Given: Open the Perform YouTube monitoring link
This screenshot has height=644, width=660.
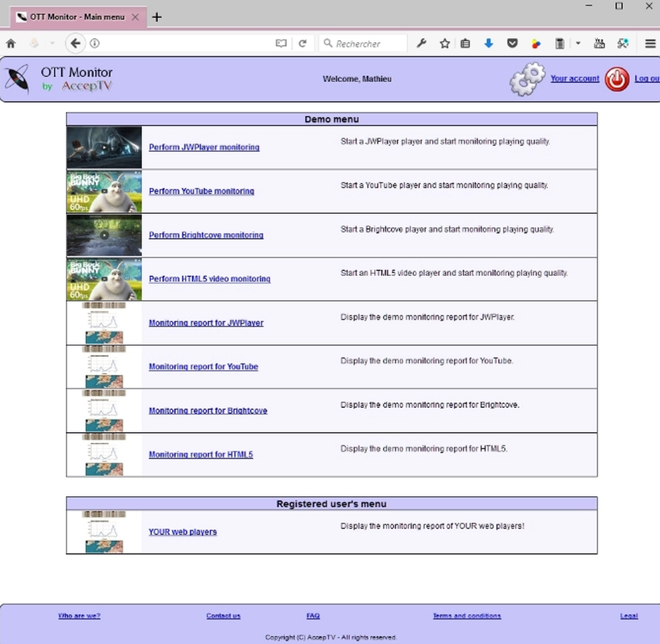Looking at the screenshot, I should (201, 191).
